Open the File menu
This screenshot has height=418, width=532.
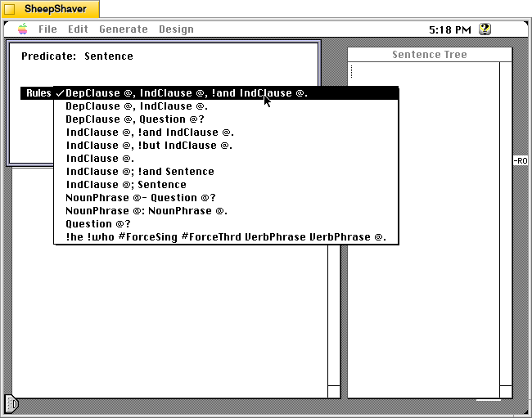point(47,29)
